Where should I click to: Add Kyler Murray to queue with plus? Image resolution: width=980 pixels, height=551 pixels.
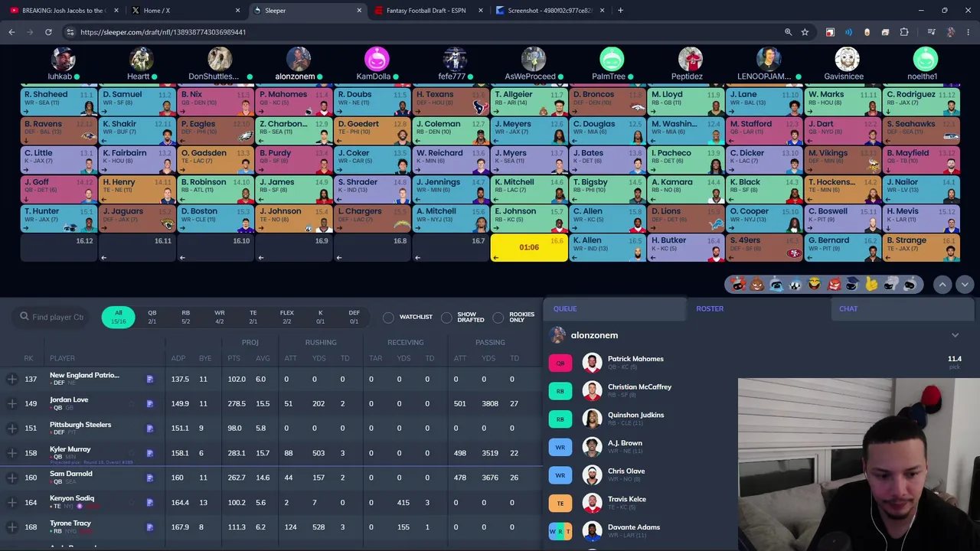(12, 453)
